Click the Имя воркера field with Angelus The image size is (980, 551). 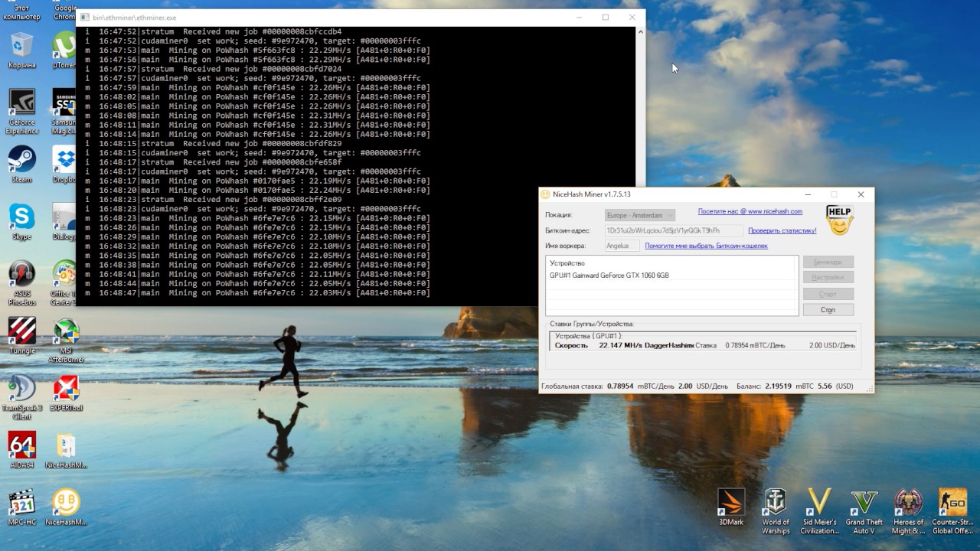(622, 246)
